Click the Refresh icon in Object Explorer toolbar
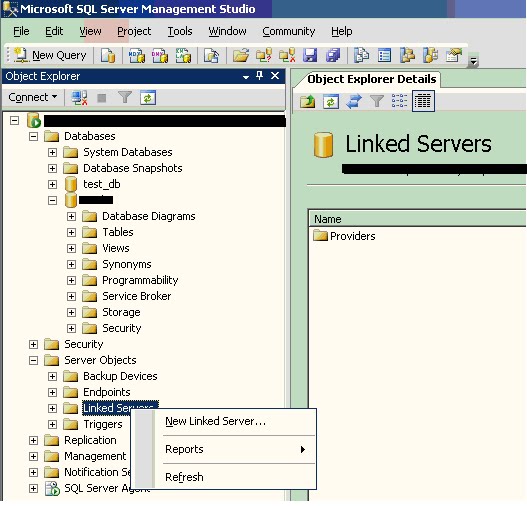Image resolution: width=527 pixels, height=506 pixels. click(x=148, y=98)
